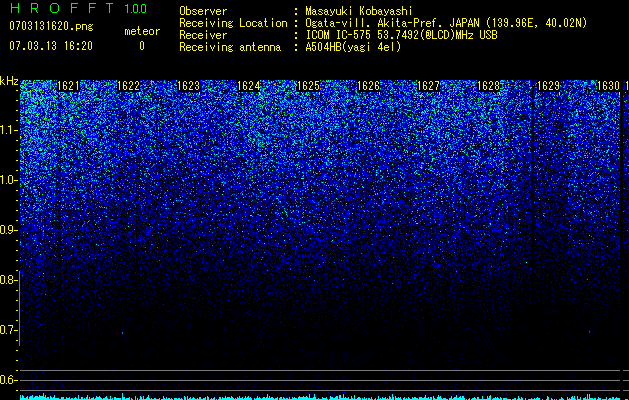Click the kHz axis unit label
Viewport: 629px width, 400px height.
[9, 81]
